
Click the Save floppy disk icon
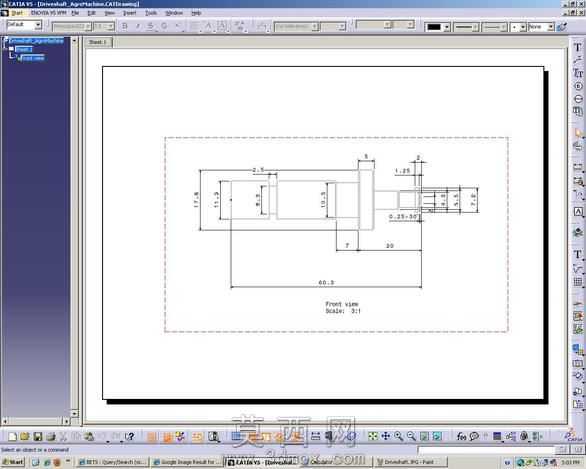click(37, 436)
